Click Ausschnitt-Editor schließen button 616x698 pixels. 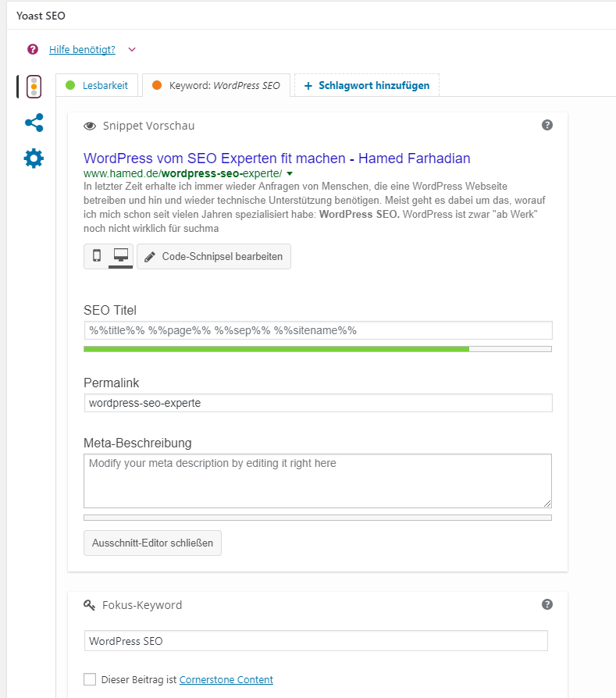(x=153, y=543)
